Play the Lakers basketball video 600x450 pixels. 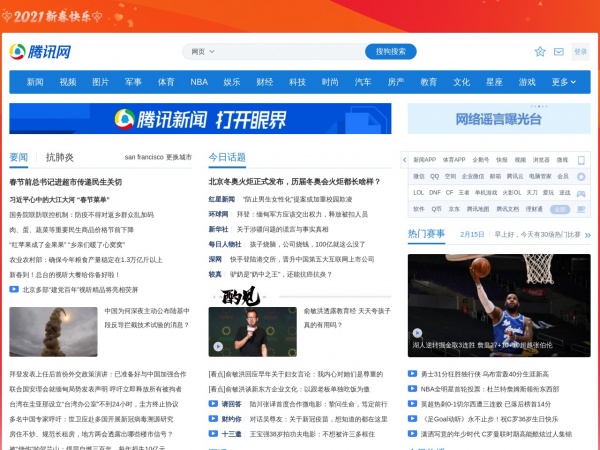(x=499, y=305)
